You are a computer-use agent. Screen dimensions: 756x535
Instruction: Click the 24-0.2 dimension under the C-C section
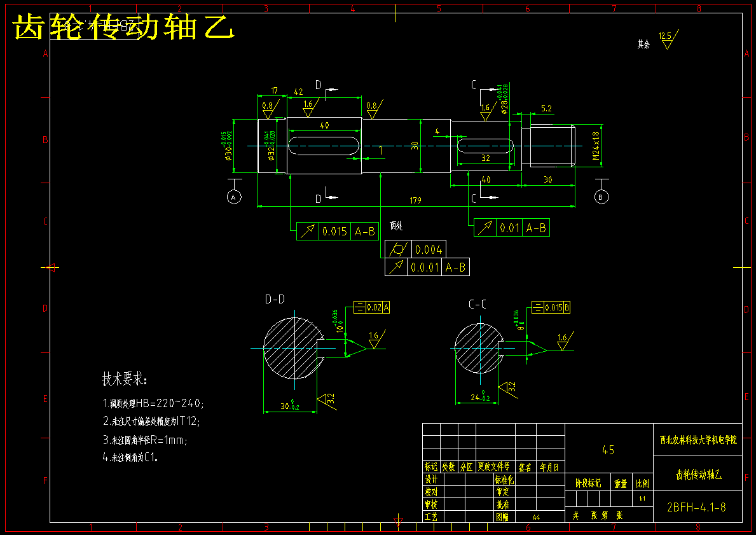tap(480, 397)
